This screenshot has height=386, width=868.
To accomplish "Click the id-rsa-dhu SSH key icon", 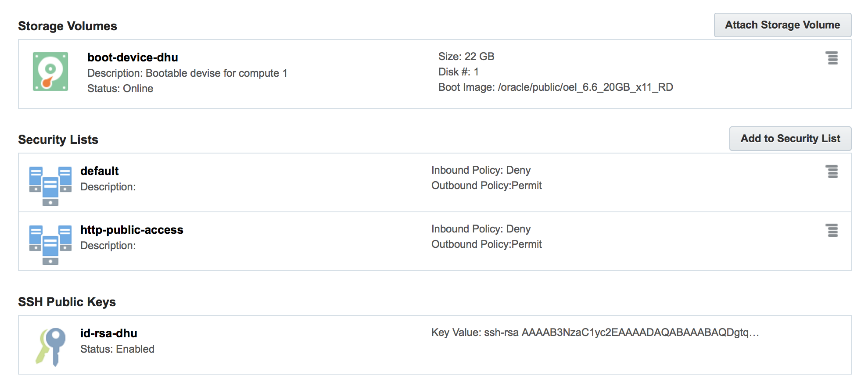I will point(51,347).
